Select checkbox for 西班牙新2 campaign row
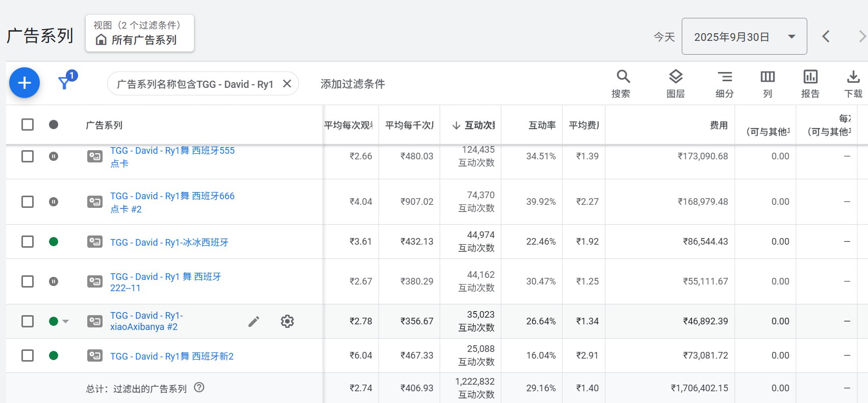 (28, 355)
